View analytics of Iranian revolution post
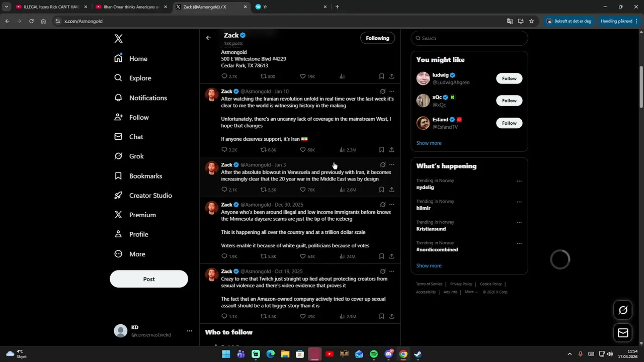The image size is (644, 362). pos(348,150)
